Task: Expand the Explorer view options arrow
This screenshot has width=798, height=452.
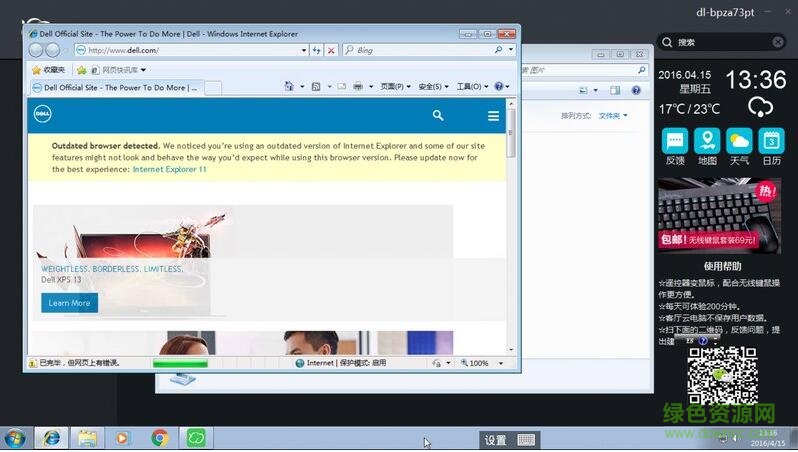Action: (595, 90)
